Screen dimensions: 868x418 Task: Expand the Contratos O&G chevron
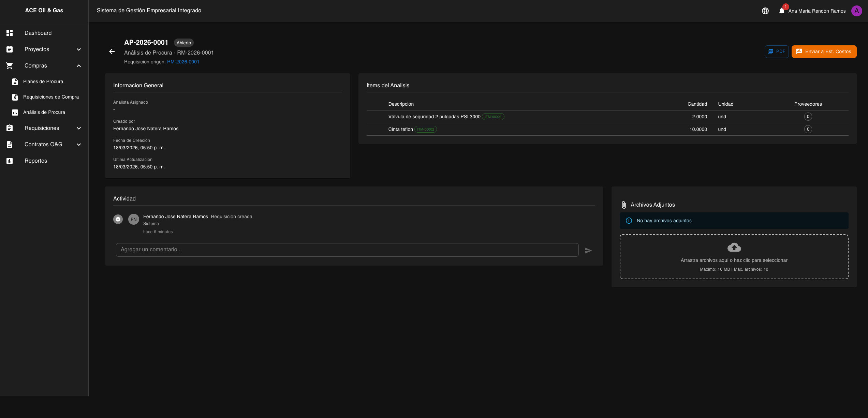click(79, 145)
